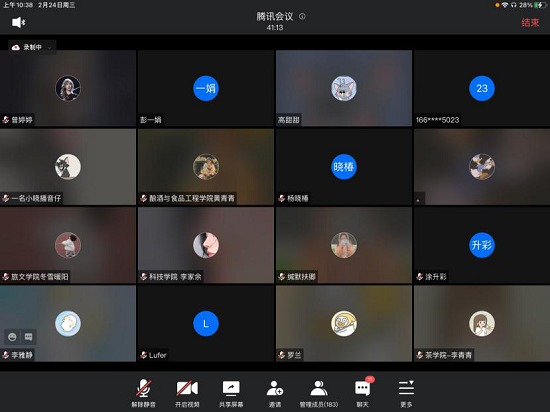Tap the chat bubble icon on 李雅静 tile
Viewport: 550px width, 412px height.
(x=28, y=337)
